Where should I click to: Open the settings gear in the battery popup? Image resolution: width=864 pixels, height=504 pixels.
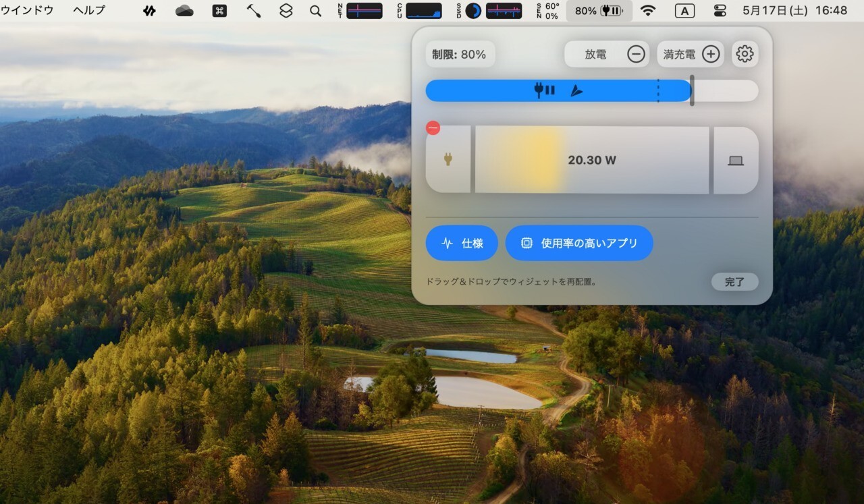745,54
